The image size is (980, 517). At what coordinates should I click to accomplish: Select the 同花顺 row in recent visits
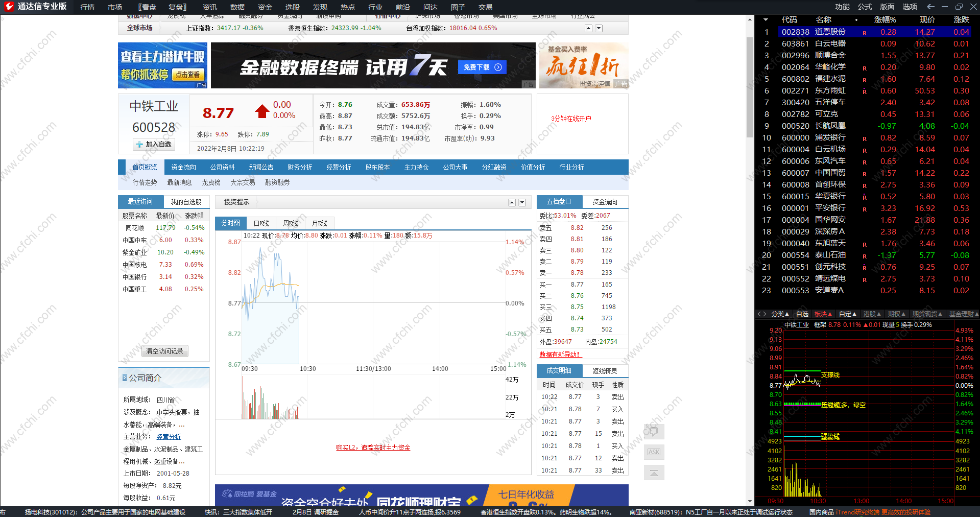(x=164, y=228)
